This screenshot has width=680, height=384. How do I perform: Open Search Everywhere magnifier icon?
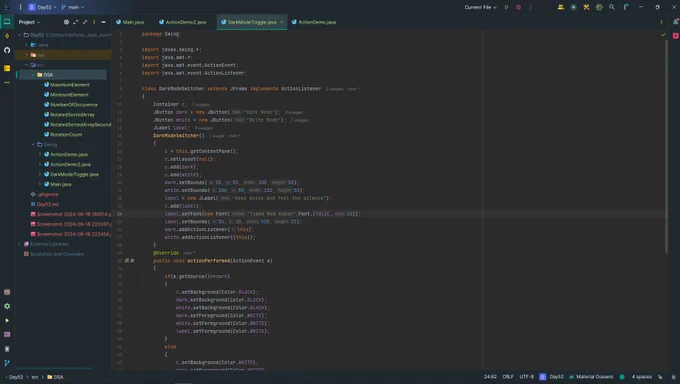point(611,7)
